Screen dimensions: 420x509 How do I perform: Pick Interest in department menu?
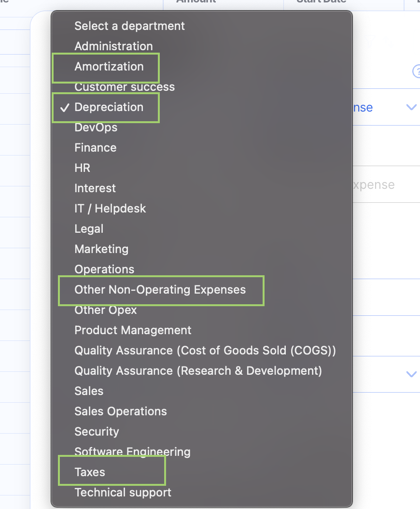tap(95, 188)
